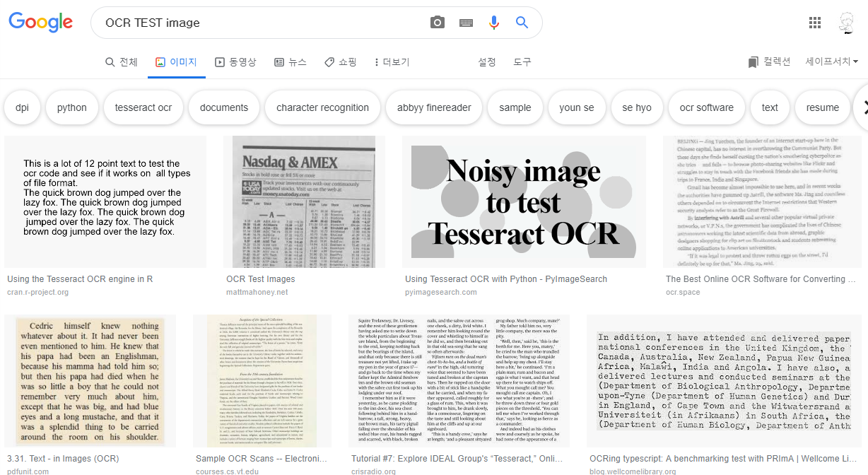Open '3.31. Text - in Images (OCR)' title
This screenshot has height=475, width=868.
[63, 459]
